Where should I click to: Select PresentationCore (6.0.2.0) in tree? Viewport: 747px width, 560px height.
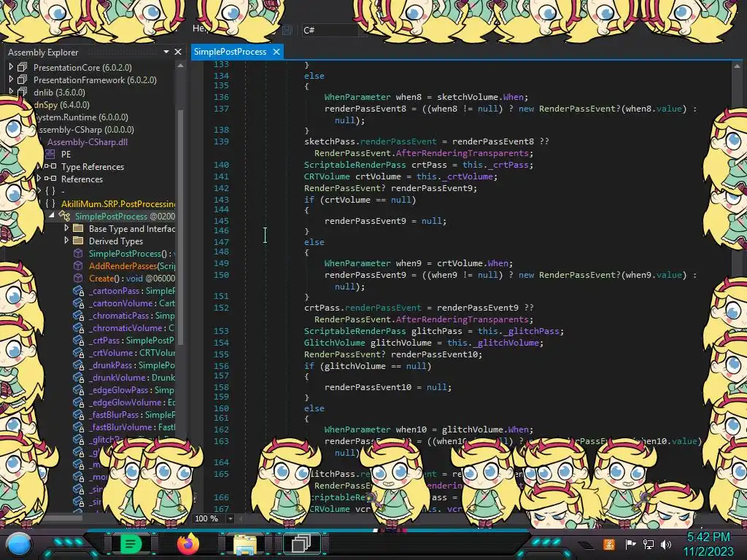tap(82, 67)
